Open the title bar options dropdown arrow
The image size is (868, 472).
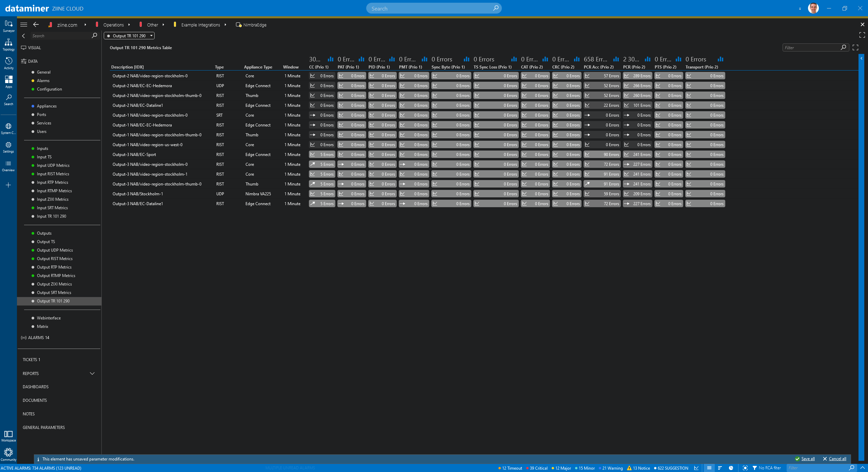[x=800, y=8]
